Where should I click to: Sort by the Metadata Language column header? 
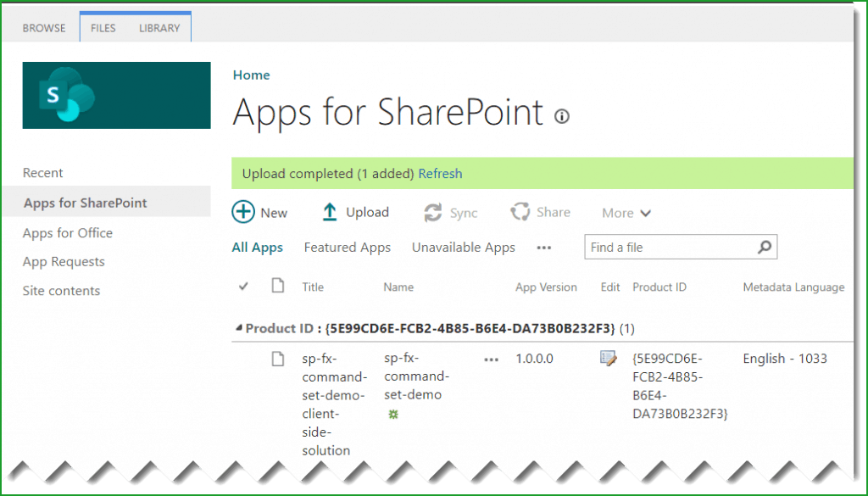tap(793, 287)
